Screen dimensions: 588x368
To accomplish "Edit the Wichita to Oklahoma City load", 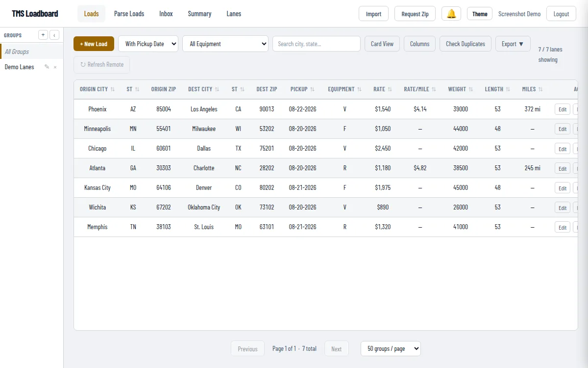I will (x=563, y=208).
